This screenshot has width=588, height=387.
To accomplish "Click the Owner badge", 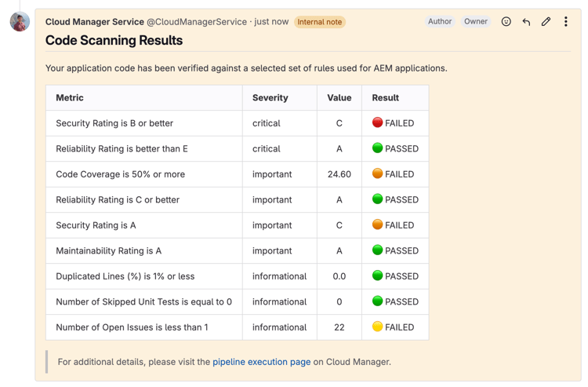I will (x=476, y=22).
